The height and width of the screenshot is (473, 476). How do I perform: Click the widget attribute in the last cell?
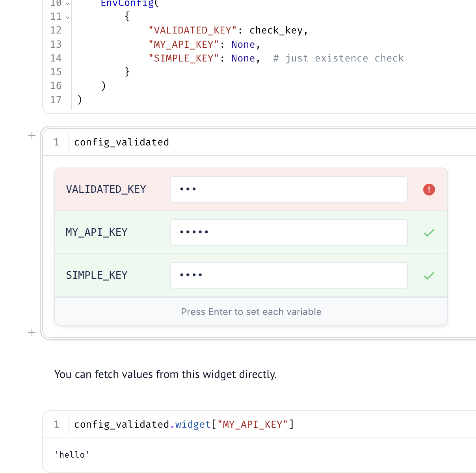192,424
